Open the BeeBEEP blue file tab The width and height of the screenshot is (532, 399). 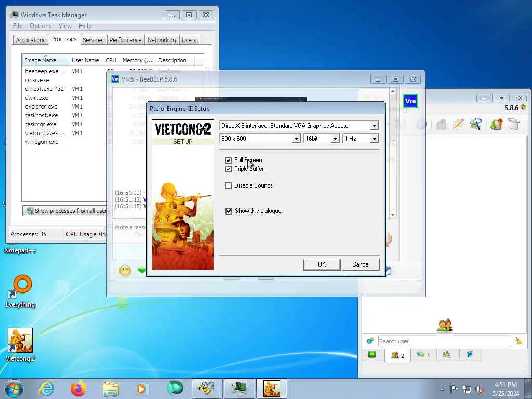(470, 355)
